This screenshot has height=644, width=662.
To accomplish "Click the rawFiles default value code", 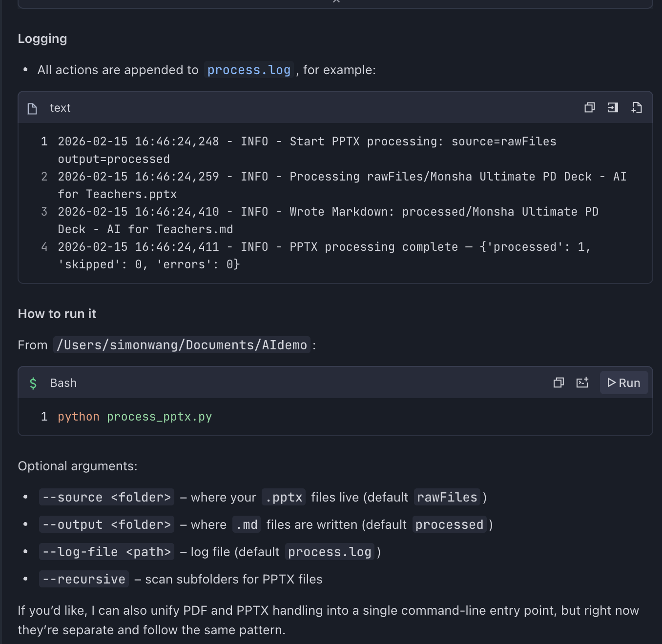I will 447,498.
